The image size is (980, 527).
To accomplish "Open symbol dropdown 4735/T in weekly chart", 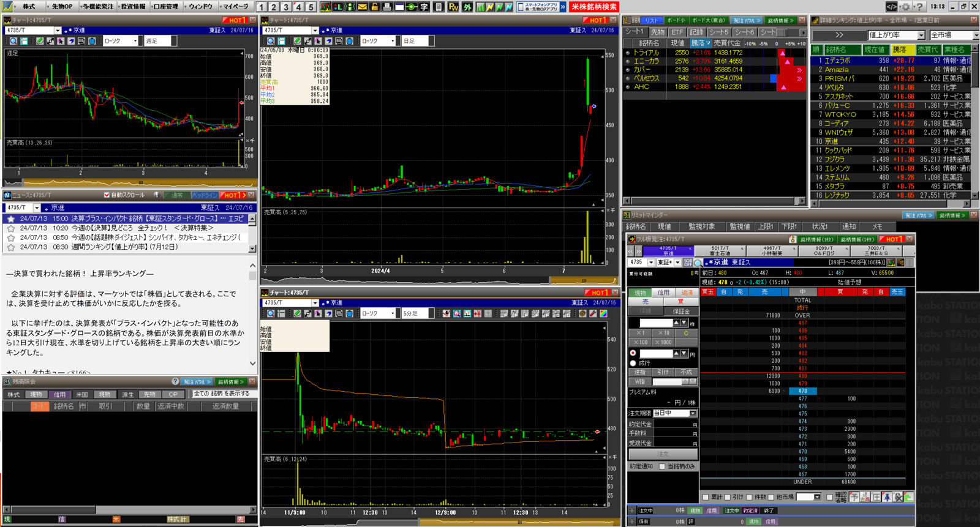I will (x=58, y=30).
